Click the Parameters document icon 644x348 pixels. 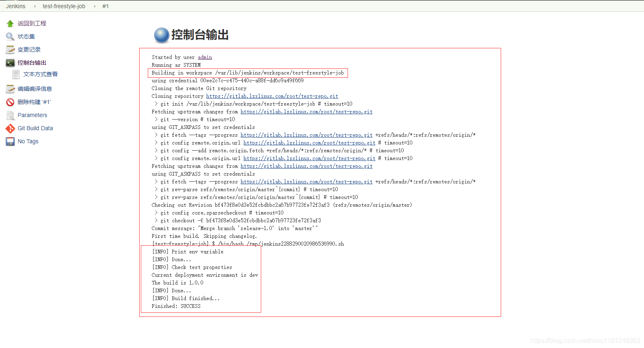point(10,115)
